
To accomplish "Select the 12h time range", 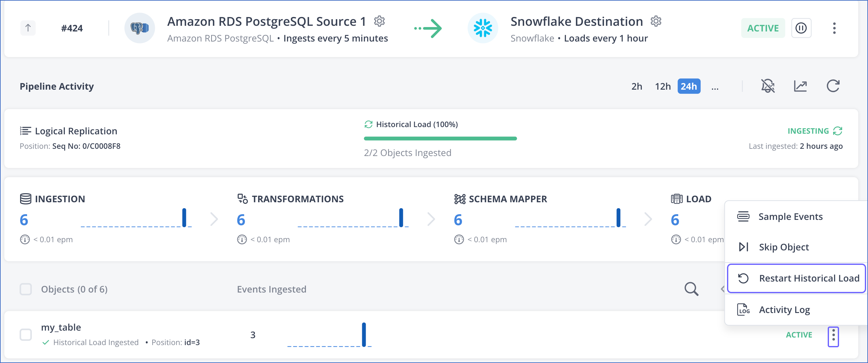I will tap(662, 87).
